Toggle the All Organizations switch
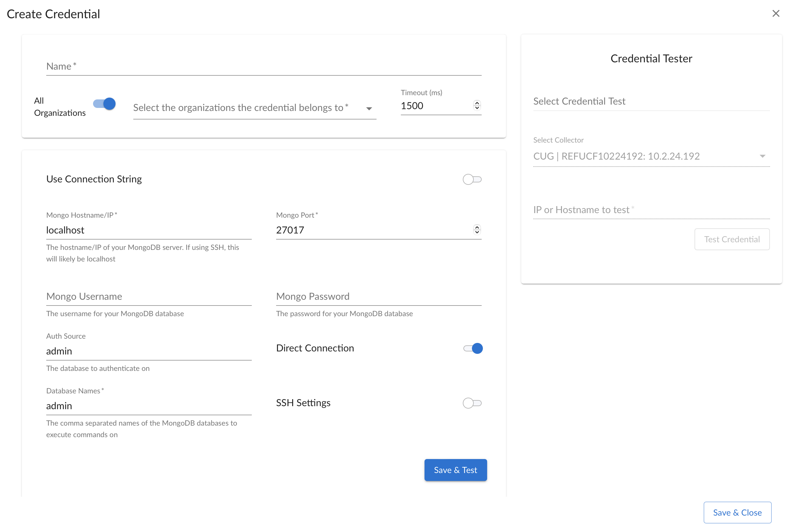The height and width of the screenshot is (532, 790). pos(105,104)
